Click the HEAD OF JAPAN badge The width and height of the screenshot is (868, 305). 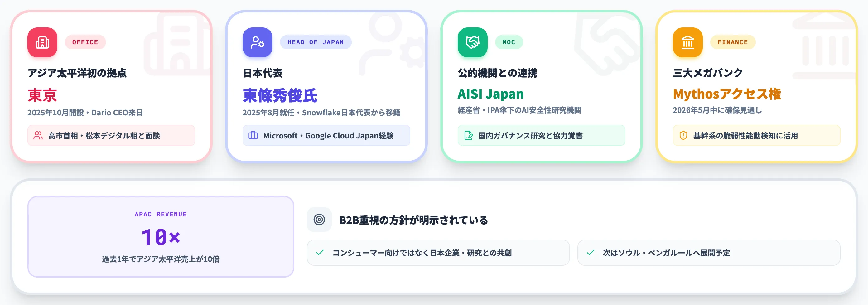[x=316, y=42]
